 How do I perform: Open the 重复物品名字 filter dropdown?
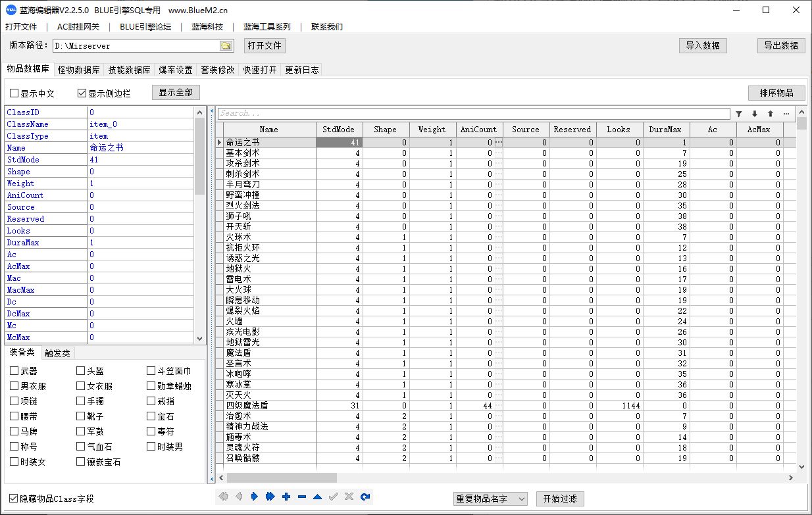click(x=490, y=499)
